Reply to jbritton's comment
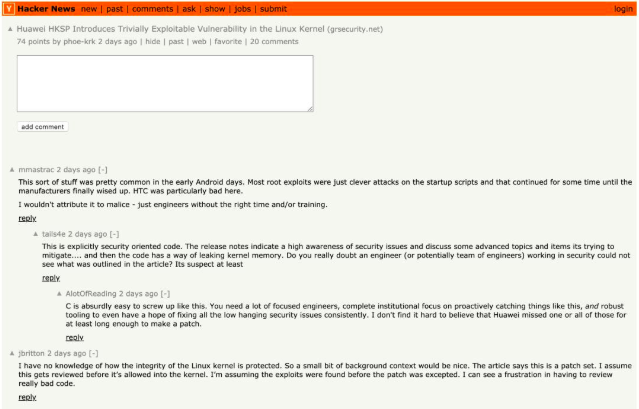The image size is (639, 409). point(27,397)
